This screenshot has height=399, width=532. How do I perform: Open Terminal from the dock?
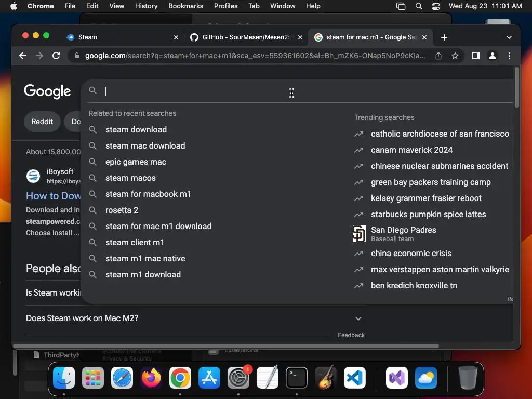297,378
